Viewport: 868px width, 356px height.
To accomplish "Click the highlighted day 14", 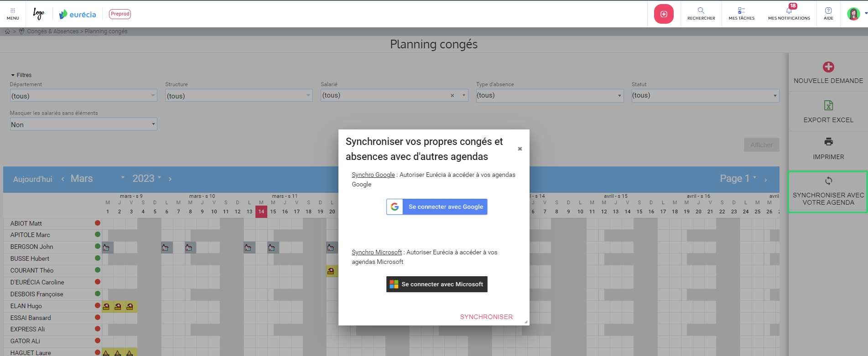I will point(261,212).
